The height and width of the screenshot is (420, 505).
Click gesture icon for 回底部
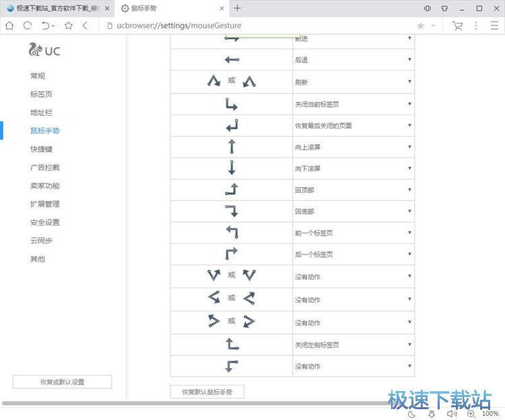tap(232, 211)
